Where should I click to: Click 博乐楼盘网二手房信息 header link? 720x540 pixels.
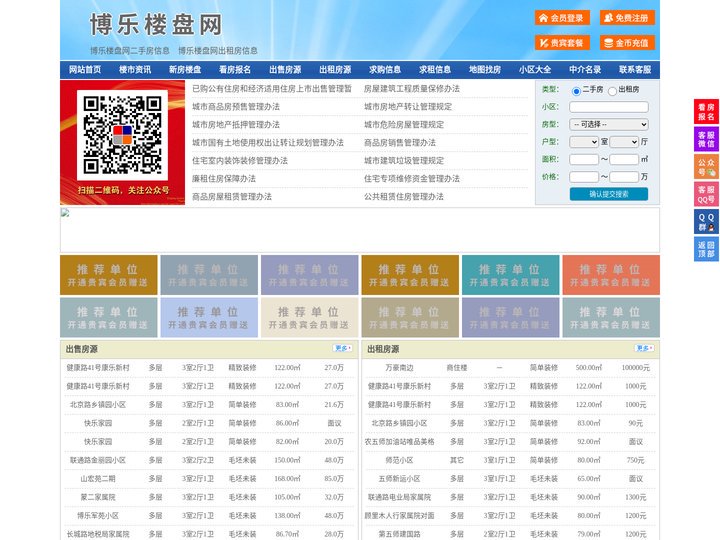[130, 51]
